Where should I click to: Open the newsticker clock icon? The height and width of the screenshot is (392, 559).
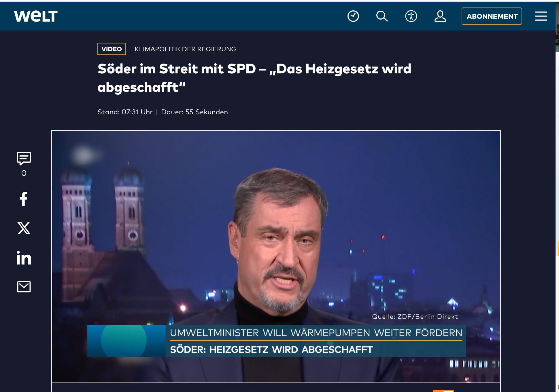[353, 16]
